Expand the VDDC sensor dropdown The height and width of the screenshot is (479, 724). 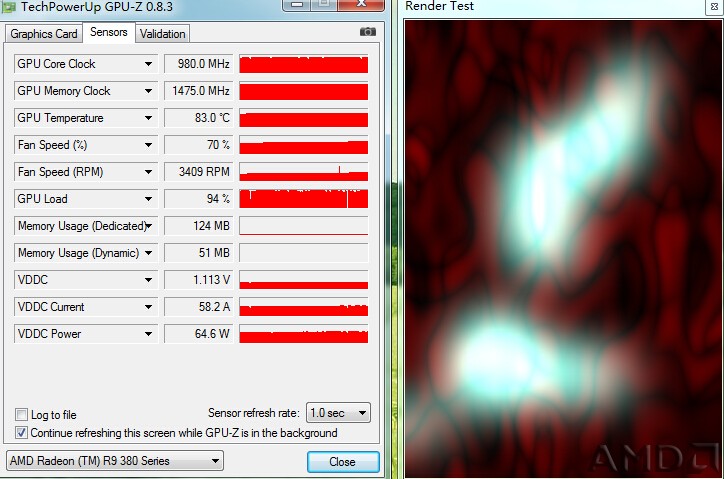[x=148, y=280]
